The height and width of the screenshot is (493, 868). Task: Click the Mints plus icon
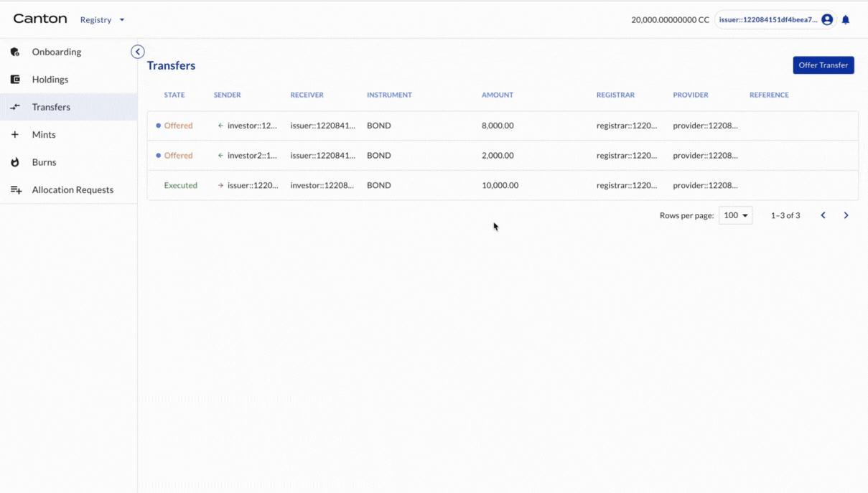(x=15, y=135)
